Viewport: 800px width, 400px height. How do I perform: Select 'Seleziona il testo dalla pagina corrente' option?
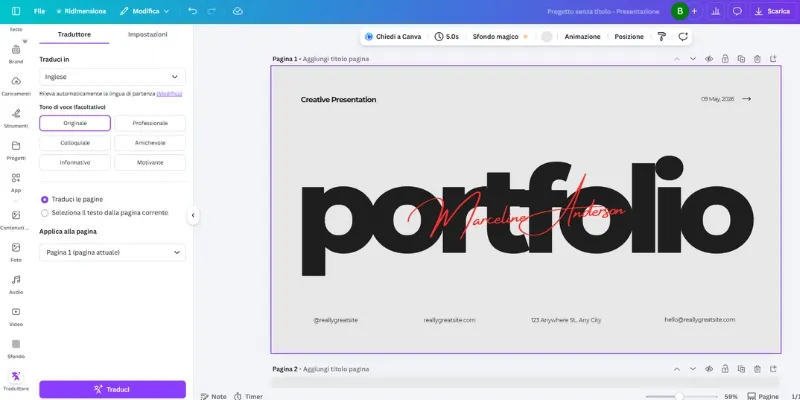[x=45, y=213]
